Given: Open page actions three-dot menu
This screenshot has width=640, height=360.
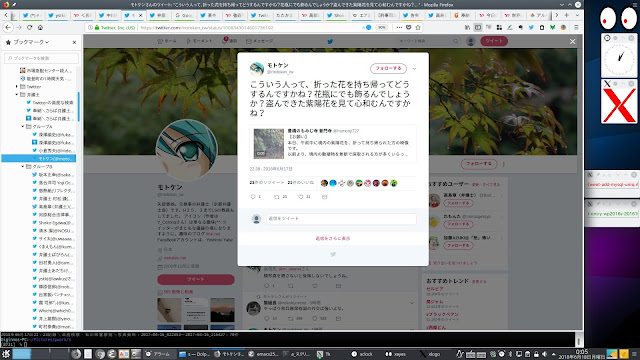Looking at the screenshot, I should click(399, 27).
